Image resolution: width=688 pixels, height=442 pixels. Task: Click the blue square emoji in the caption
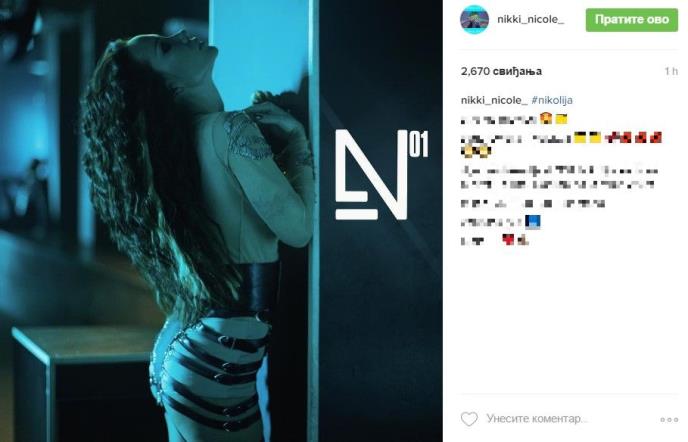(533, 222)
